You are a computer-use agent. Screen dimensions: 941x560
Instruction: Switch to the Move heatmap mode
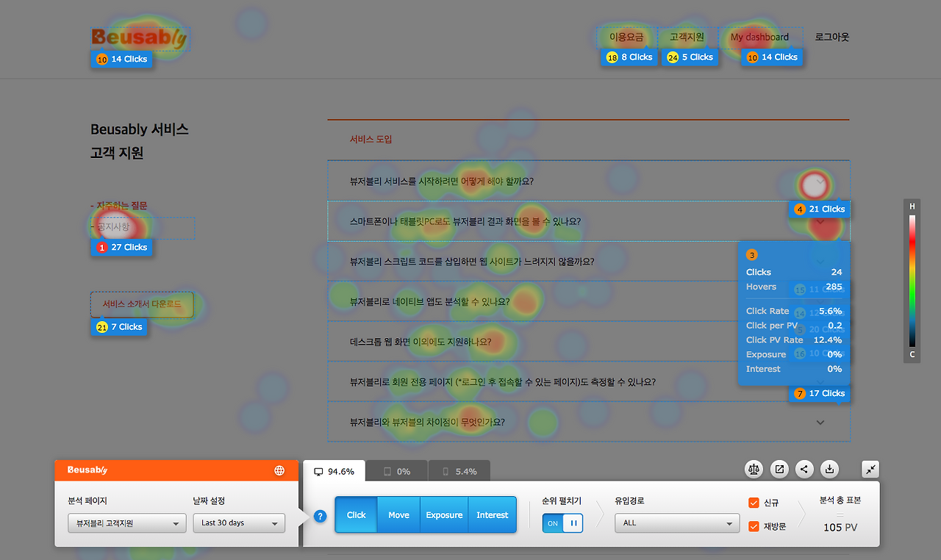[398, 515]
